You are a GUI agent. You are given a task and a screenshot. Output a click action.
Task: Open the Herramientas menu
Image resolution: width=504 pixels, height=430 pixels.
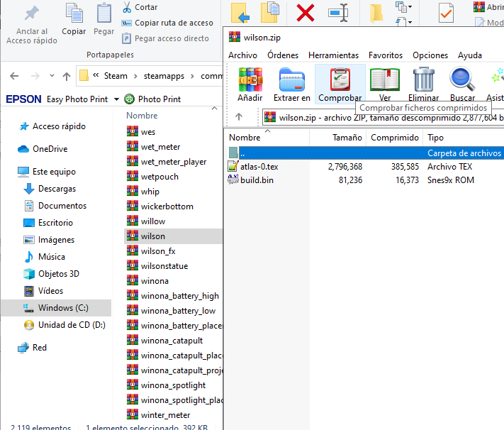coord(333,55)
